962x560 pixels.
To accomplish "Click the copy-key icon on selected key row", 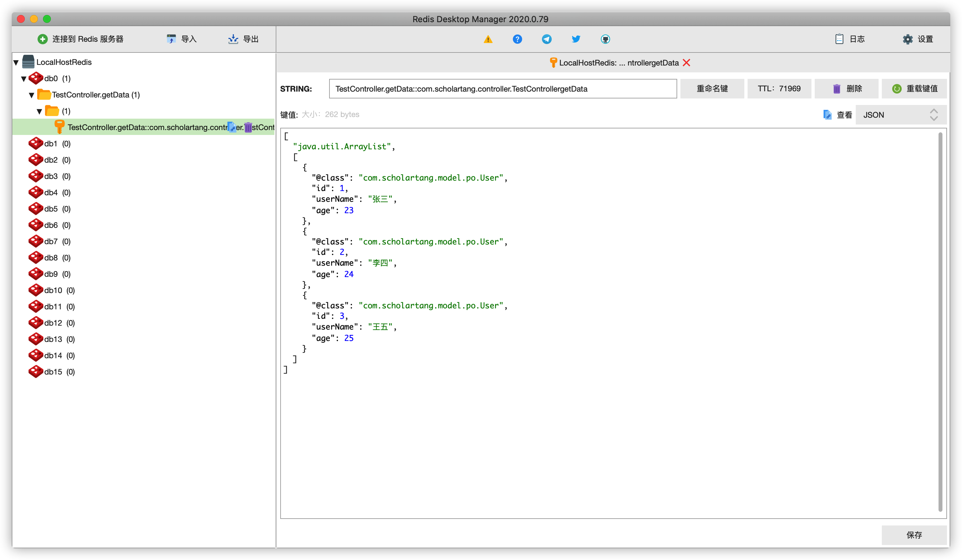I will pos(232,127).
